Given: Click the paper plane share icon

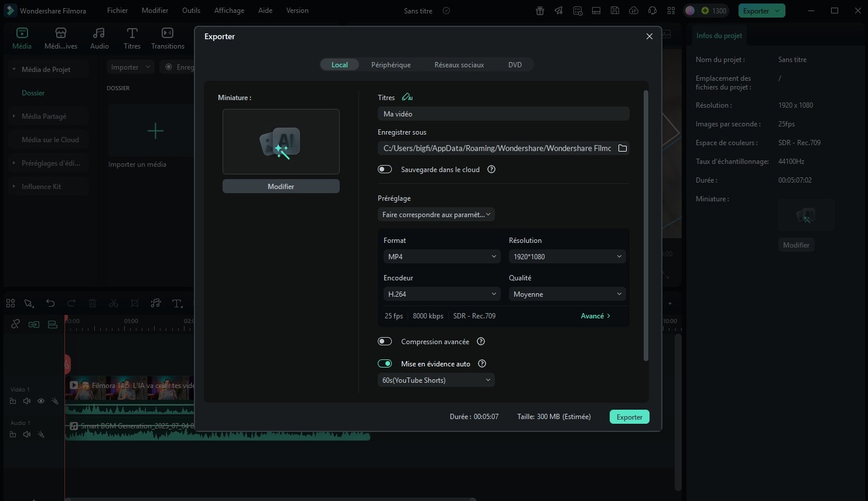Looking at the screenshot, I should (559, 11).
